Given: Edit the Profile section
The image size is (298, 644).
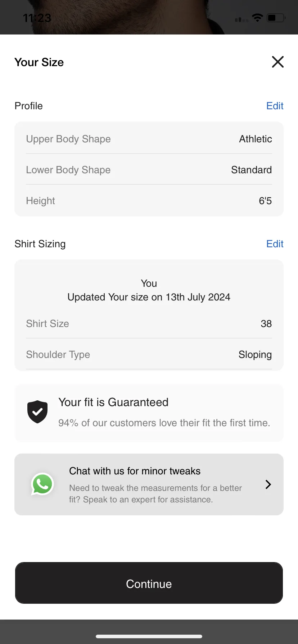Looking at the screenshot, I should point(275,106).
